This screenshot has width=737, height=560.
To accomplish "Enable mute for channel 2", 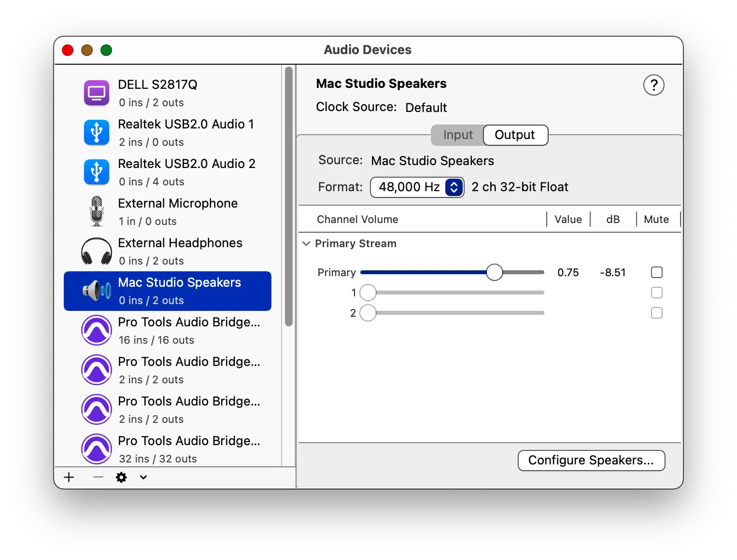I will tap(656, 313).
